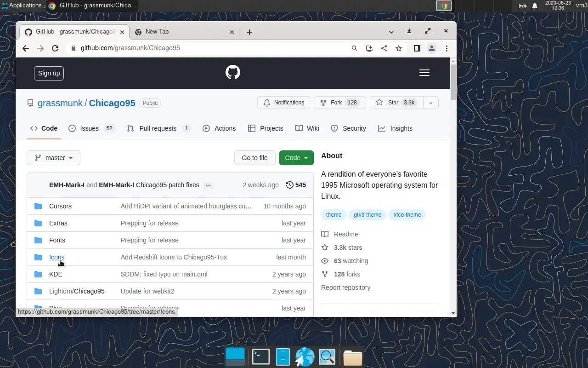Open the Security tab
588x368 pixels.
(349, 128)
